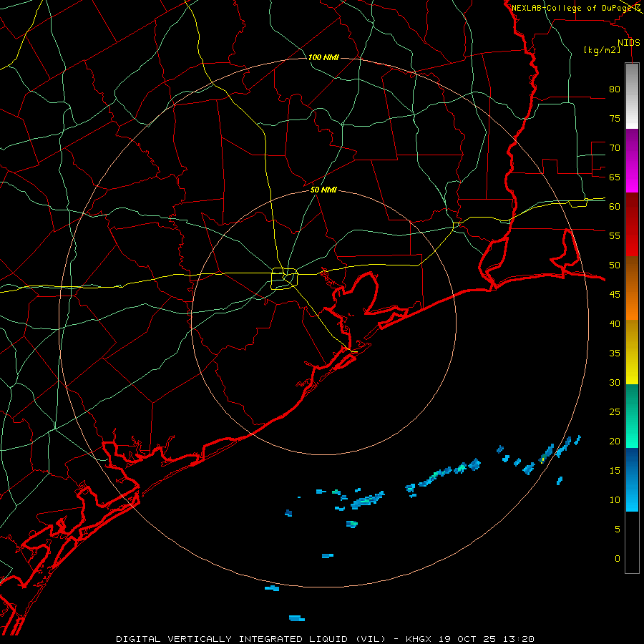644x644 pixels.
Task: Click the 19 OCT 25 13:20 timestamp
Action: 487,639
